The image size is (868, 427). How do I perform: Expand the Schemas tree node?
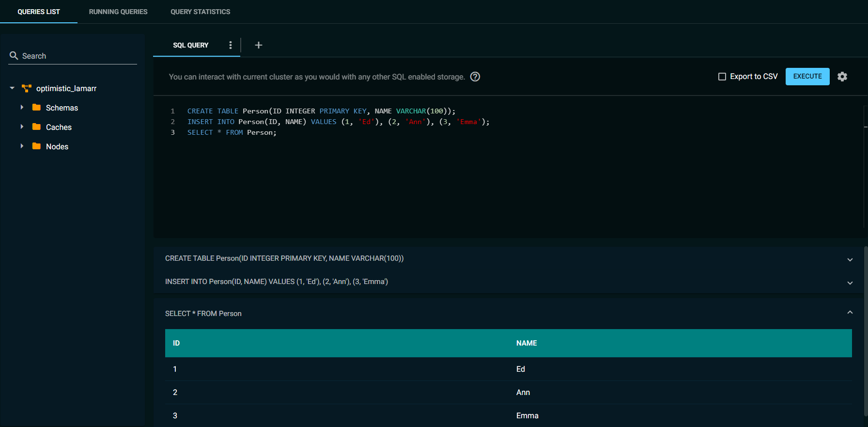tap(22, 107)
